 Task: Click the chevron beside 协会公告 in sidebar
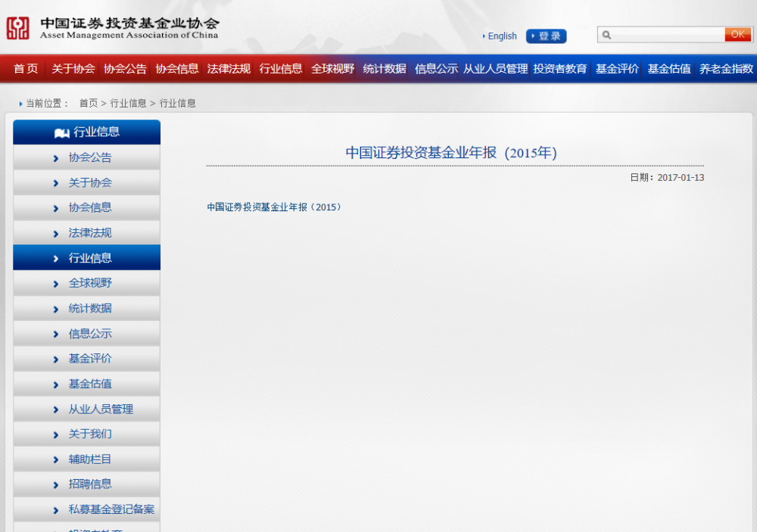(x=56, y=158)
